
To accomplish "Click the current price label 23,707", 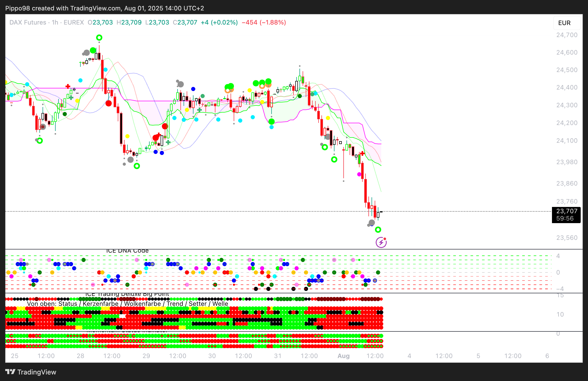I will coord(566,211).
